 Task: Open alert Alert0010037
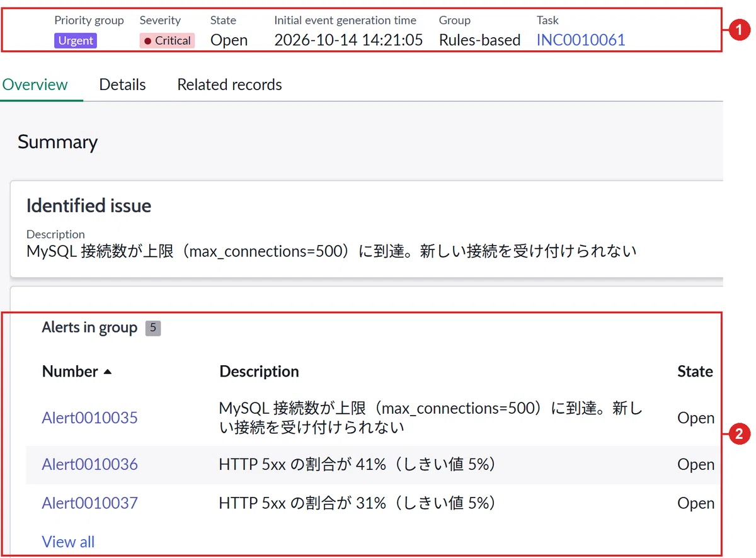tap(89, 503)
